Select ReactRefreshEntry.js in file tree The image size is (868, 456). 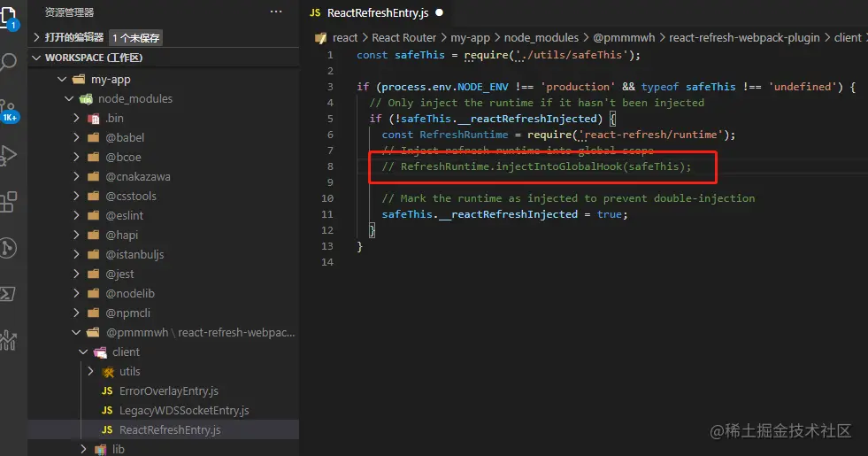(164, 430)
